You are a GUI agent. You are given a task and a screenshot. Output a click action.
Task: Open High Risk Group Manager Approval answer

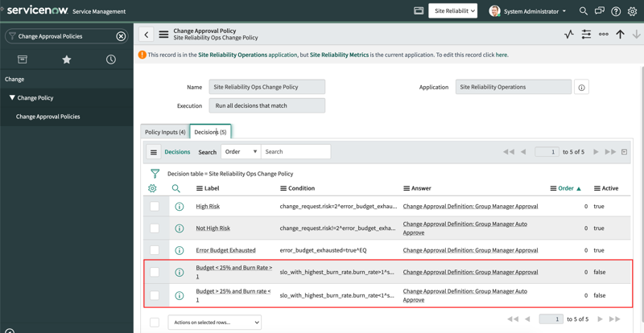[x=471, y=207]
